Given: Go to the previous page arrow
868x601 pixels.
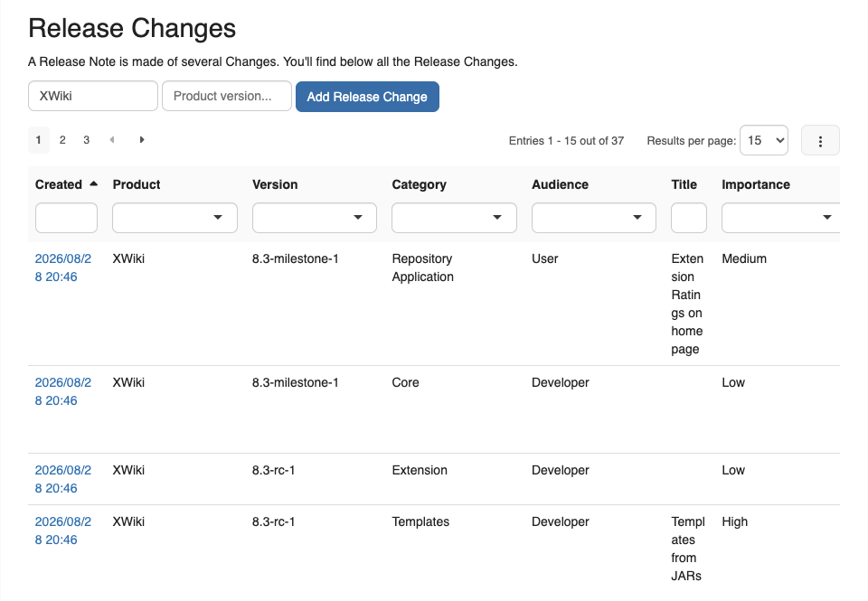Looking at the screenshot, I should pos(112,140).
